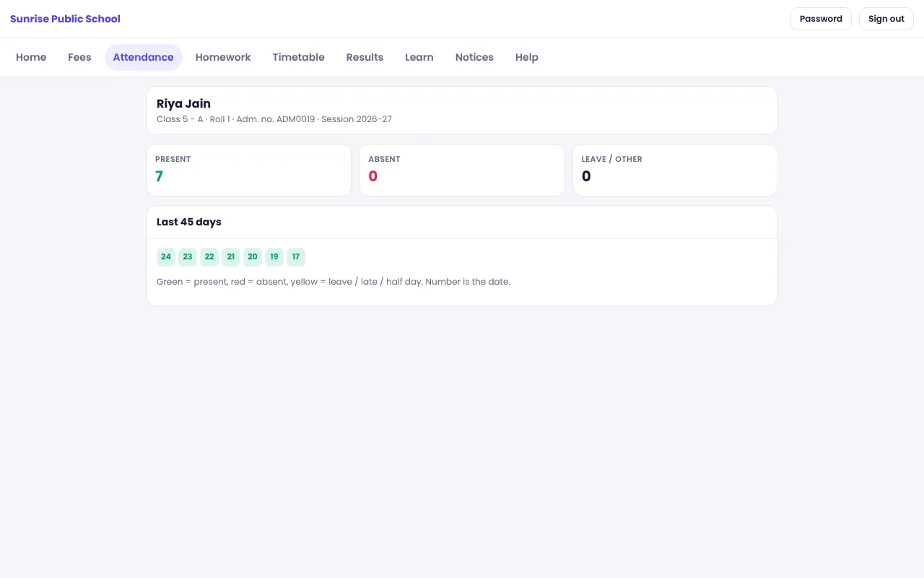Open the Timetable tab
This screenshot has height=578, width=924.
(298, 57)
